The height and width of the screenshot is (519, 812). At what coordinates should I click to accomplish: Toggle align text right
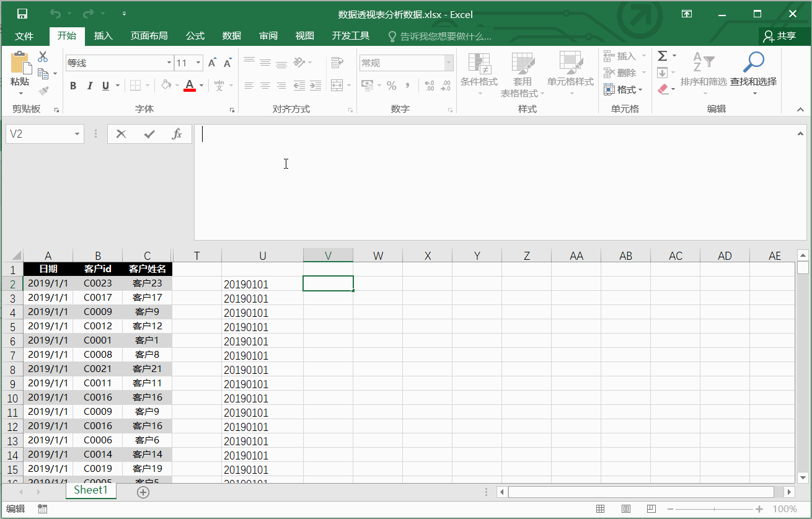(281, 86)
